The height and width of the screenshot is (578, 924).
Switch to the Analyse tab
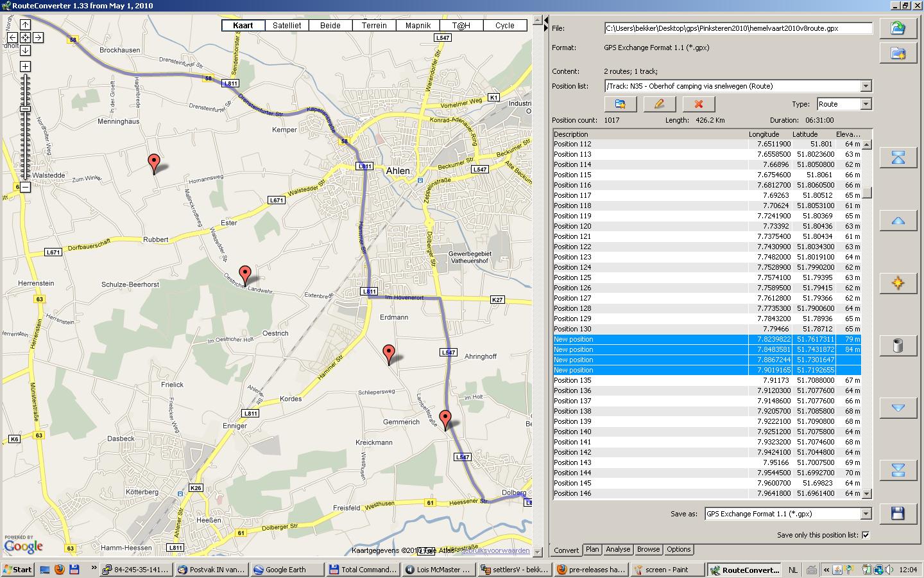tap(618, 550)
